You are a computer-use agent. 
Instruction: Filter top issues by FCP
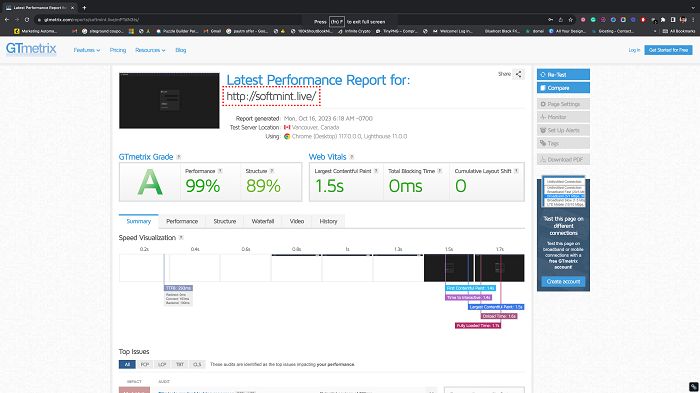145,364
